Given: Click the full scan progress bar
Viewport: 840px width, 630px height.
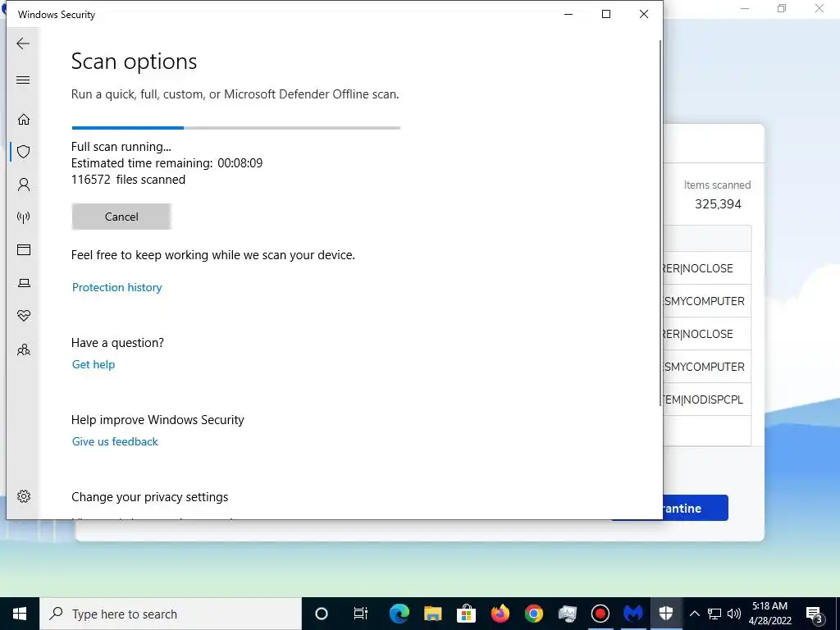Looking at the screenshot, I should [235, 128].
